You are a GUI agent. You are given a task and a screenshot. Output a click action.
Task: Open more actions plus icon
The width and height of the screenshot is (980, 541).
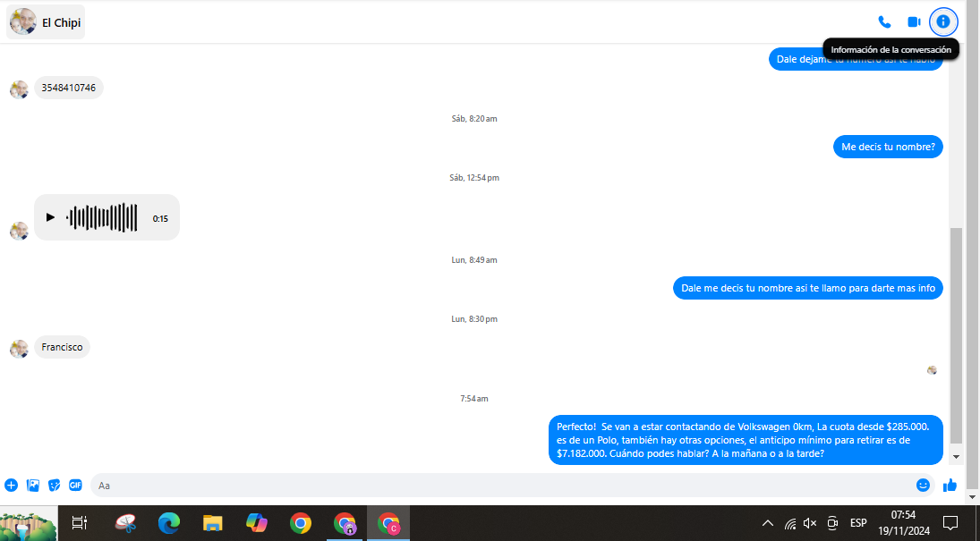click(x=11, y=486)
